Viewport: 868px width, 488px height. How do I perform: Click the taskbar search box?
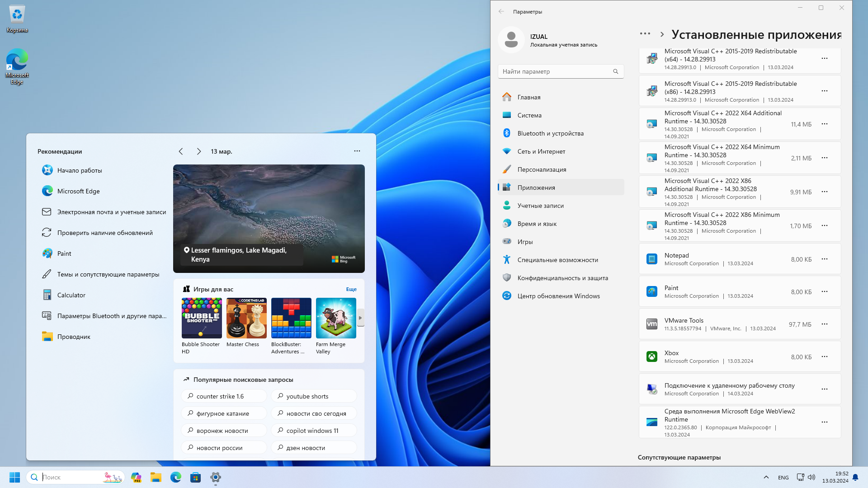click(x=76, y=477)
